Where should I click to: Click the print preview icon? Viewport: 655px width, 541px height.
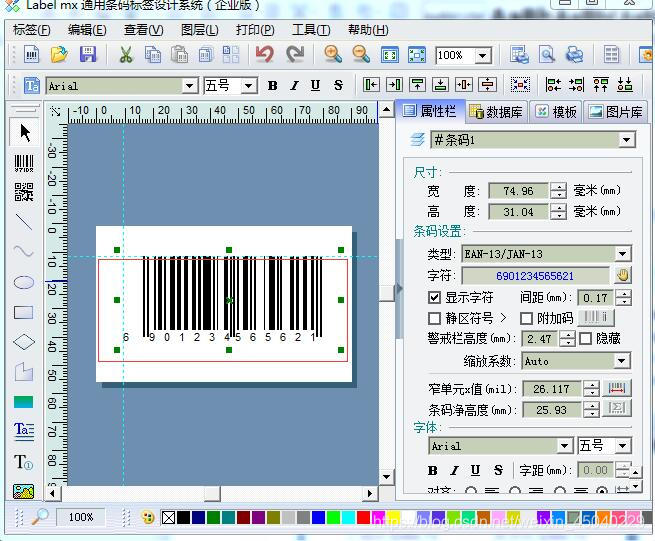tap(547, 55)
